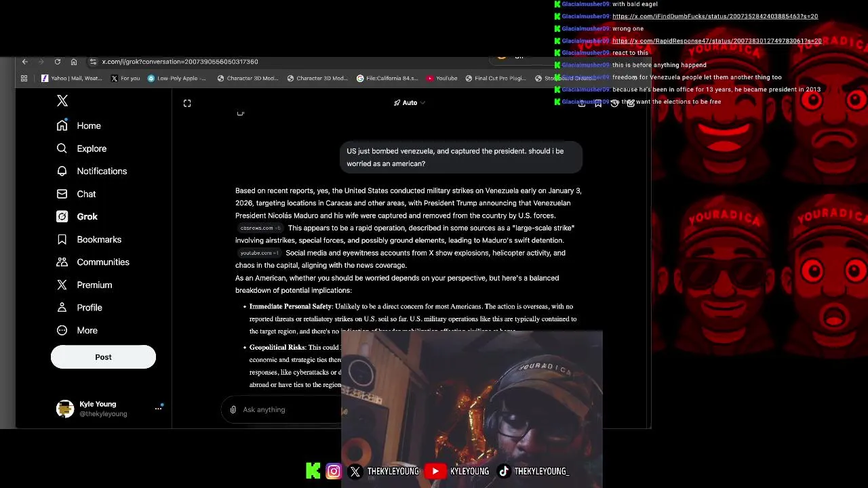This screenshot has height=488, width=868.
Task: Open Final Cut Pro Plugins bookmark
Action: (496, 79)
